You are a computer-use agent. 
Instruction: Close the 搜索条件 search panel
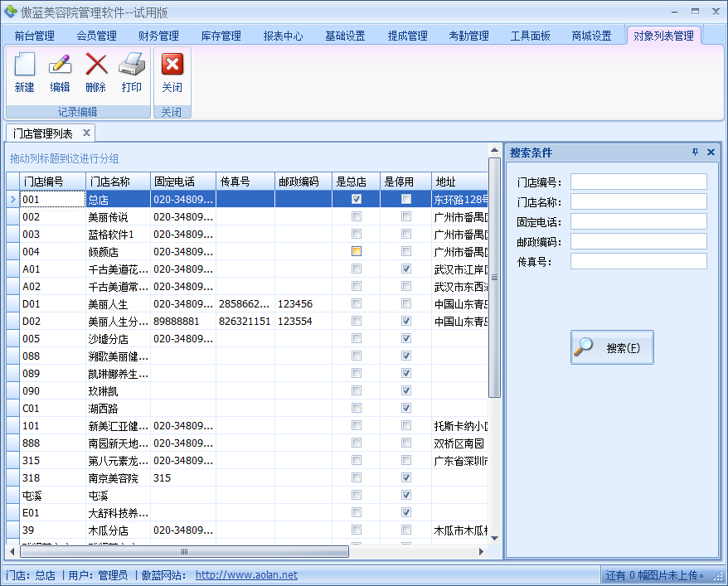coord(711,153)
